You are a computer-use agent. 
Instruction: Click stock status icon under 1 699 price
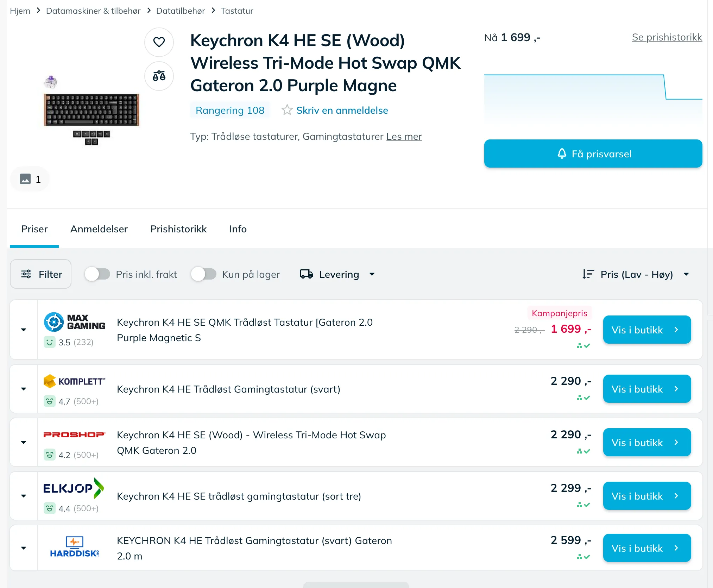pyautogui.click(x=583, y=346)
